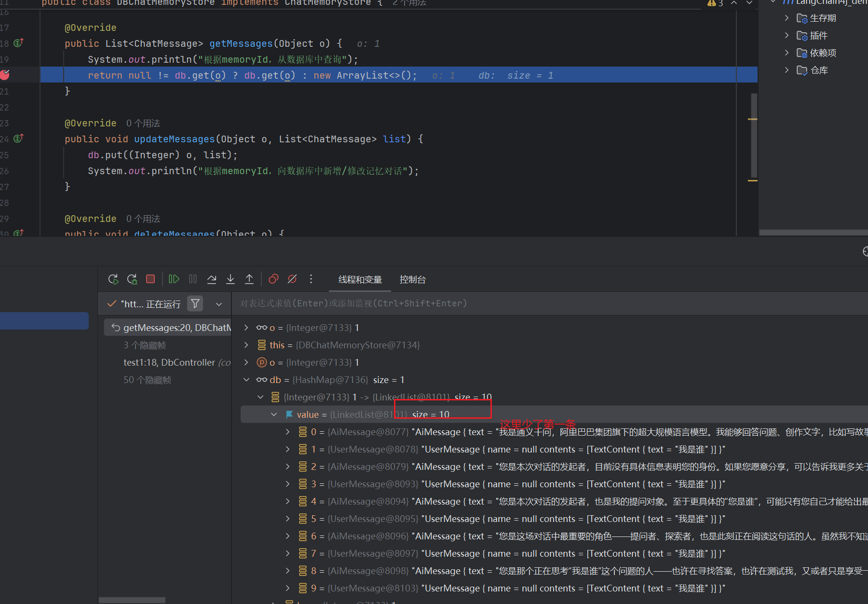Click the Step Over icon
This screenshot has height=604, width=868.
pyautogui.click(x=212, y=279)
